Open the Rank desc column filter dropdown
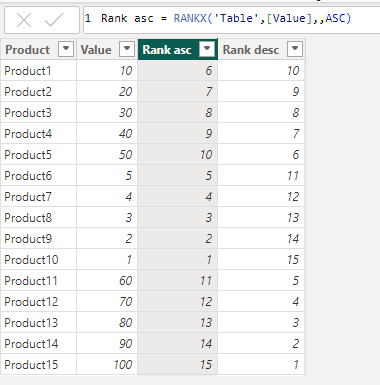The image size is (380, 385). [295, 49]
